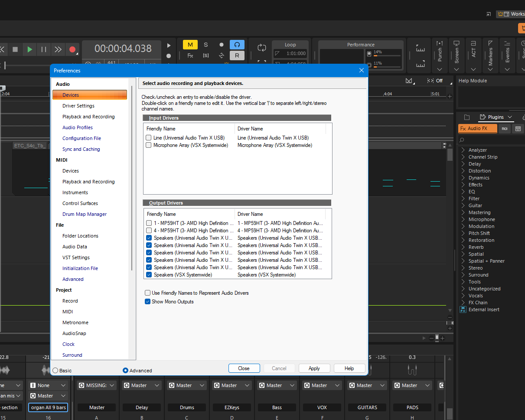Open Metronome preferences page
Viewport: 525px width, 420px height.
tap(75, 322)
